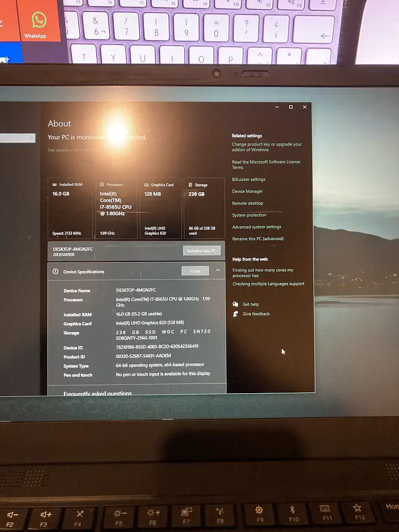This screenshot has width=399, height=532.
Task: Copy the device specifications
Action: tap(195, 271)
